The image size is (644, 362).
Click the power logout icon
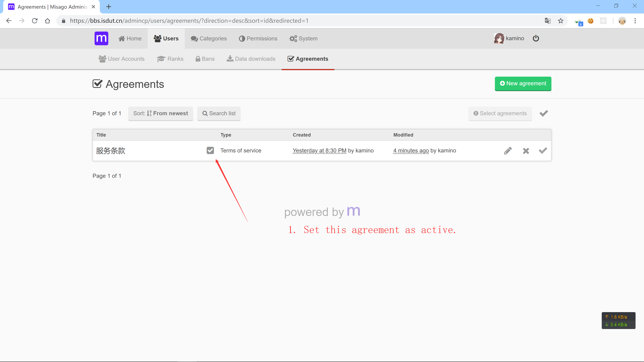(x=536, y=38)
